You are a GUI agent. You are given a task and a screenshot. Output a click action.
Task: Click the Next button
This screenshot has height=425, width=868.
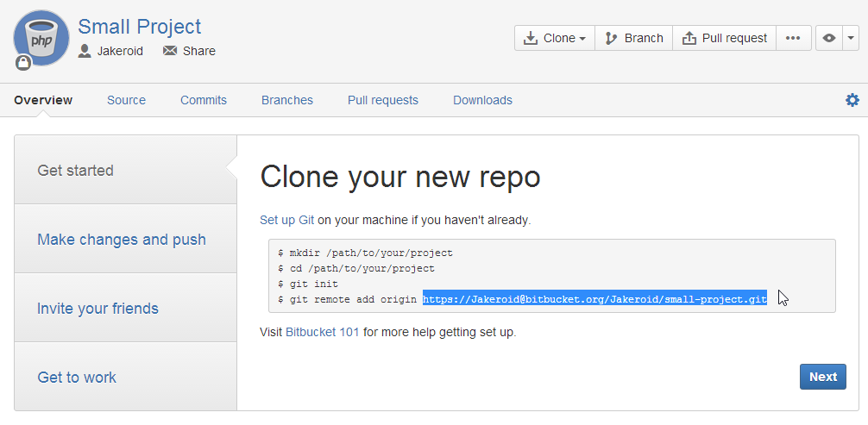tap(822, 377)
